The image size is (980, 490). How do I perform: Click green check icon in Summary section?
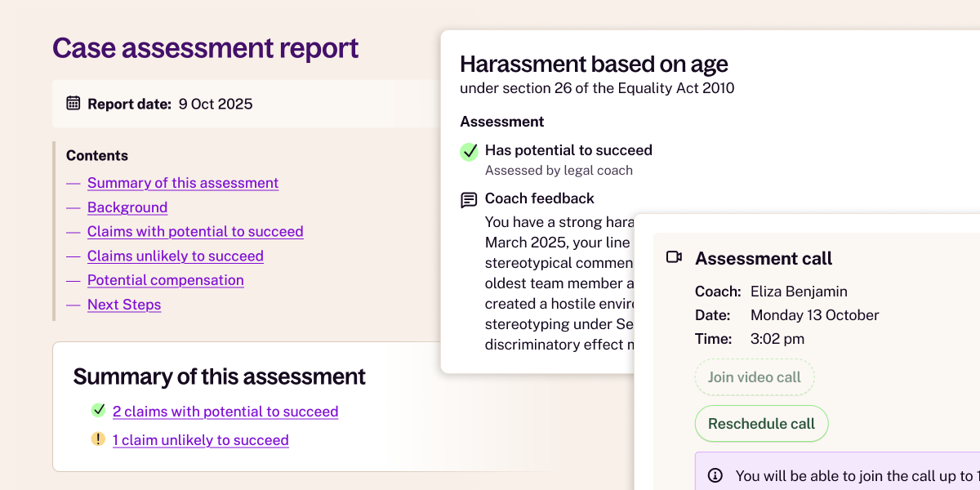pyautogui.click(x=98, y=411)
